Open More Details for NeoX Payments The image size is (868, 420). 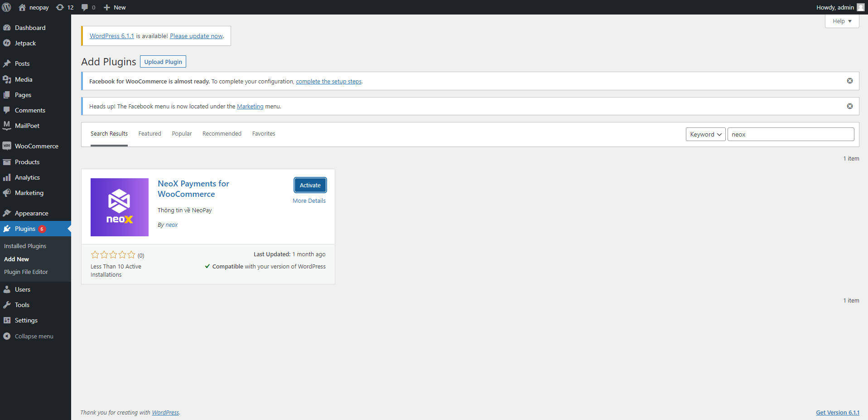coord(309,201)
